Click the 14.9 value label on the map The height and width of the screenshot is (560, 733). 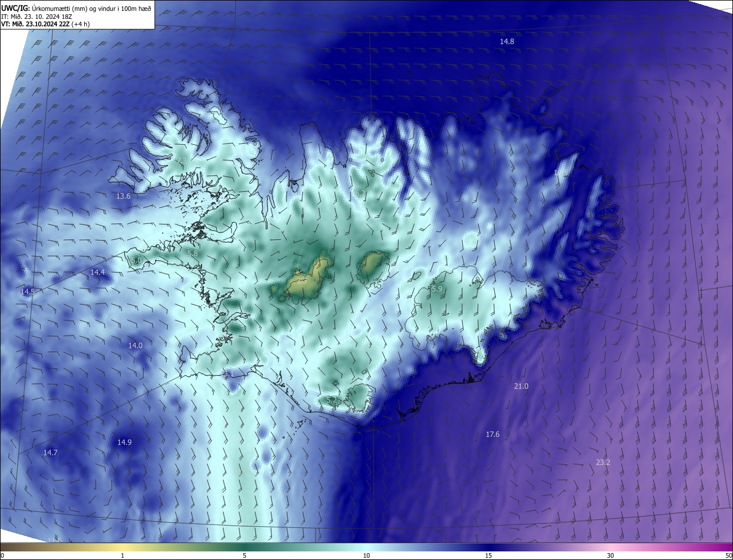click(x=124, y=442)
